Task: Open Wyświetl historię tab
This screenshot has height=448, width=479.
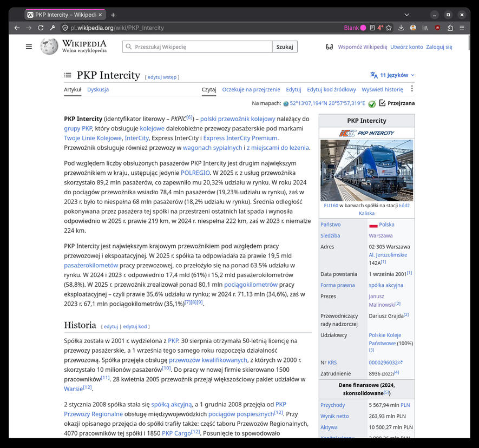Action: click(x=382, y=89)
